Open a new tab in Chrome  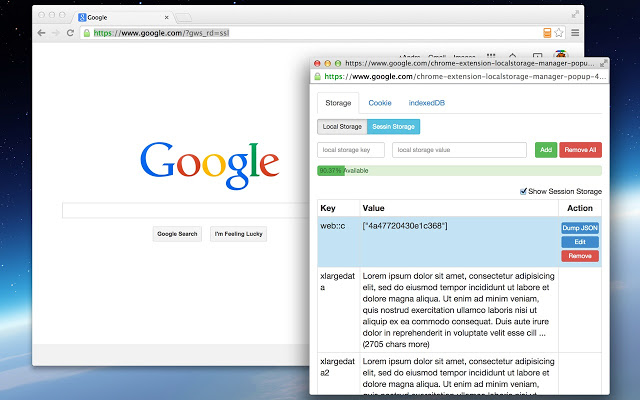point(184,18)
